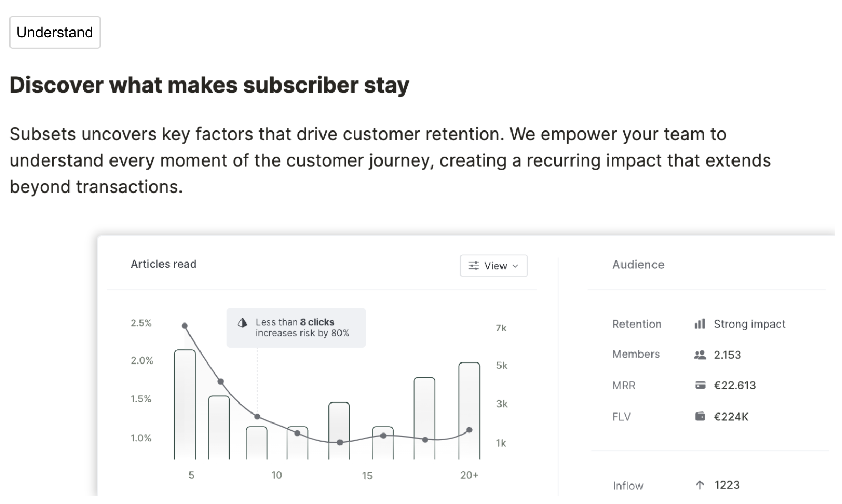Click the Understand tag button
The height and width of the screenshot is (504, 842).
pos(55,33)
